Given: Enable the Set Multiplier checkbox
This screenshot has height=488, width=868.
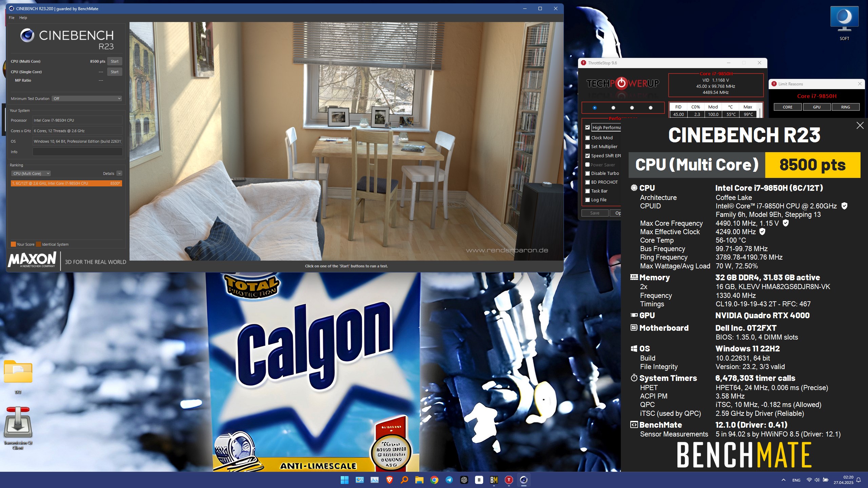Looking at the screenshot, I should tap(588, 147).
